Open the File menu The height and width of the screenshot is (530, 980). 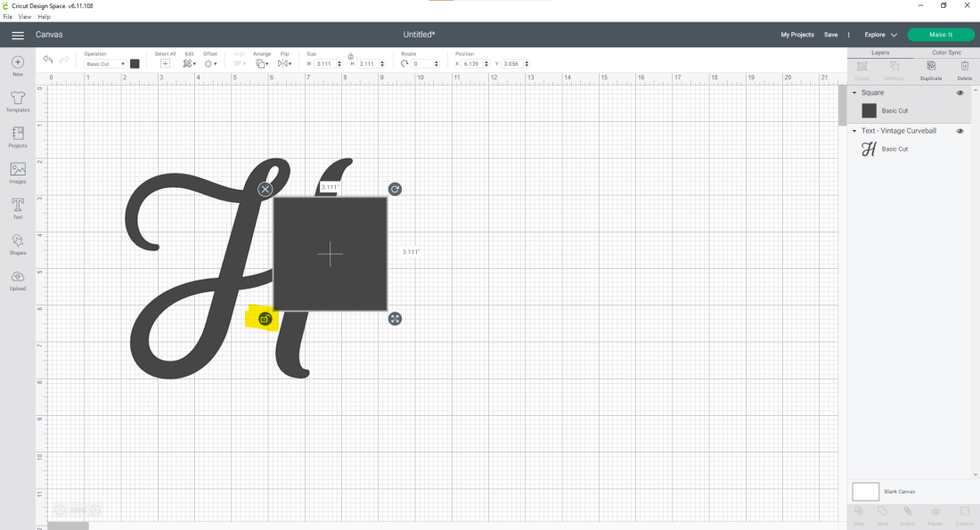7,17
